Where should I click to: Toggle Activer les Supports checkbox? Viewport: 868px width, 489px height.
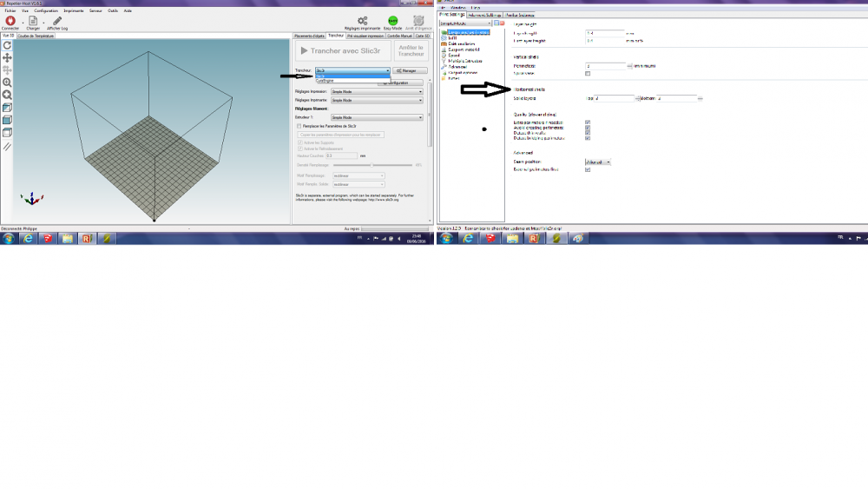300,143
